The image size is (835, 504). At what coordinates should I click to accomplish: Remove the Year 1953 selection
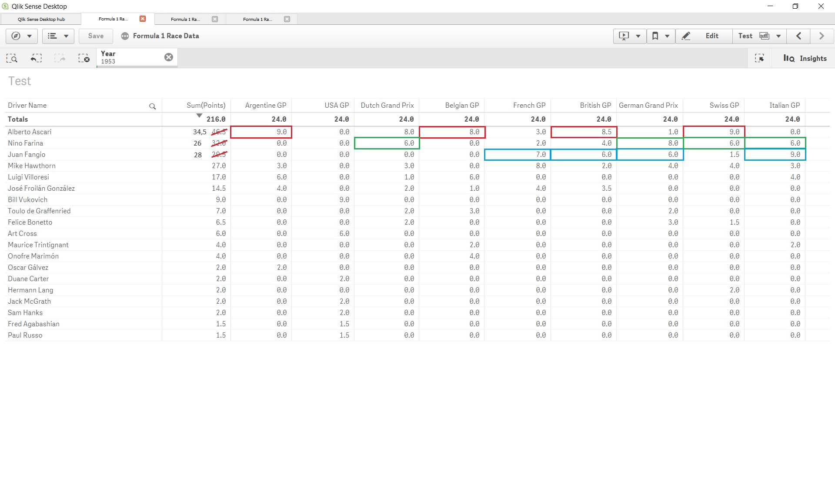[169, 57]
